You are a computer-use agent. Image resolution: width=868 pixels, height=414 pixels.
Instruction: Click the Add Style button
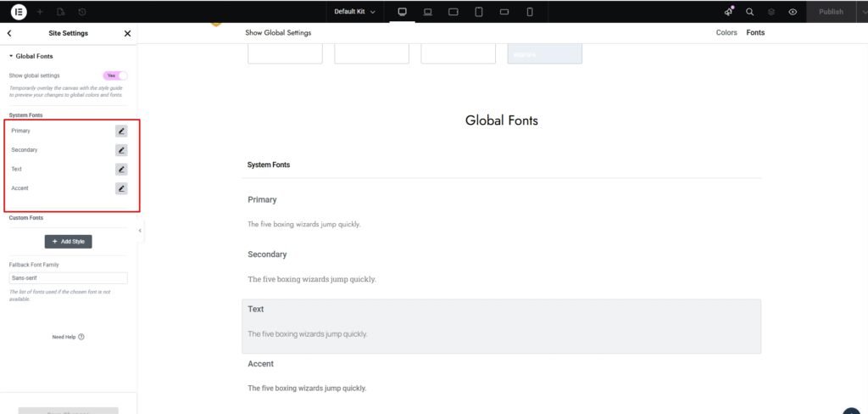click(68, 242)
